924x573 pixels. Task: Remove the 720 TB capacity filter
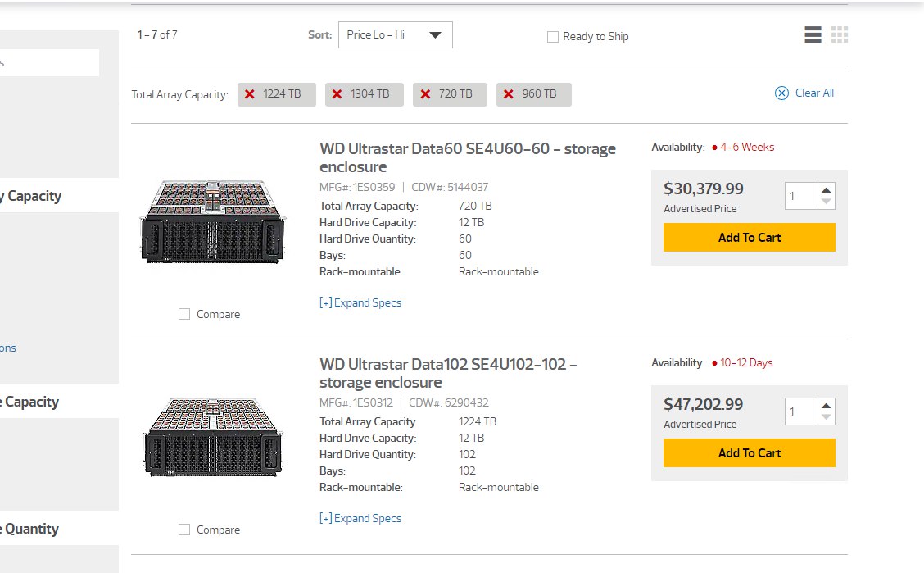[425, 94]
